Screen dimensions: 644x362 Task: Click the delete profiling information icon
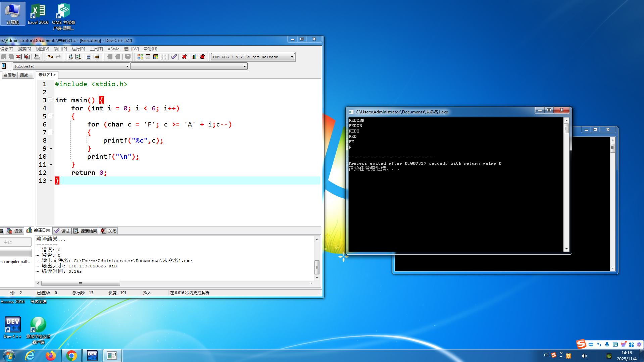tap(202, 57)
